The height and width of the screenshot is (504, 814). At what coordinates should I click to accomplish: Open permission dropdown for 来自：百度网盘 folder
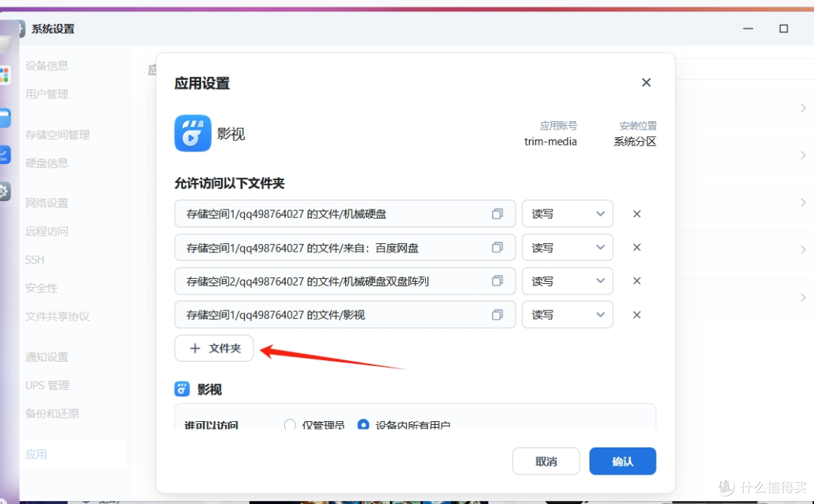(x=568, y=248)
